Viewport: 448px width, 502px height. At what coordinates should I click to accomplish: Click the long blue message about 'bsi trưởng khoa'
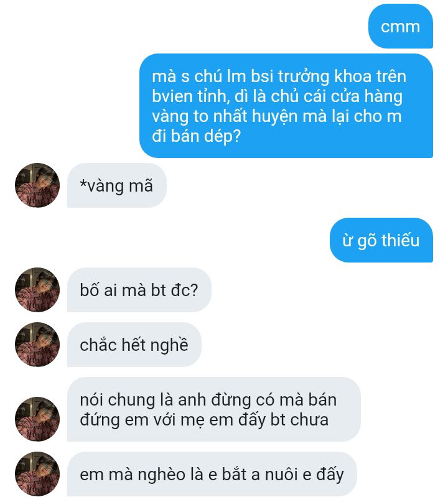(x=286, y=106)
